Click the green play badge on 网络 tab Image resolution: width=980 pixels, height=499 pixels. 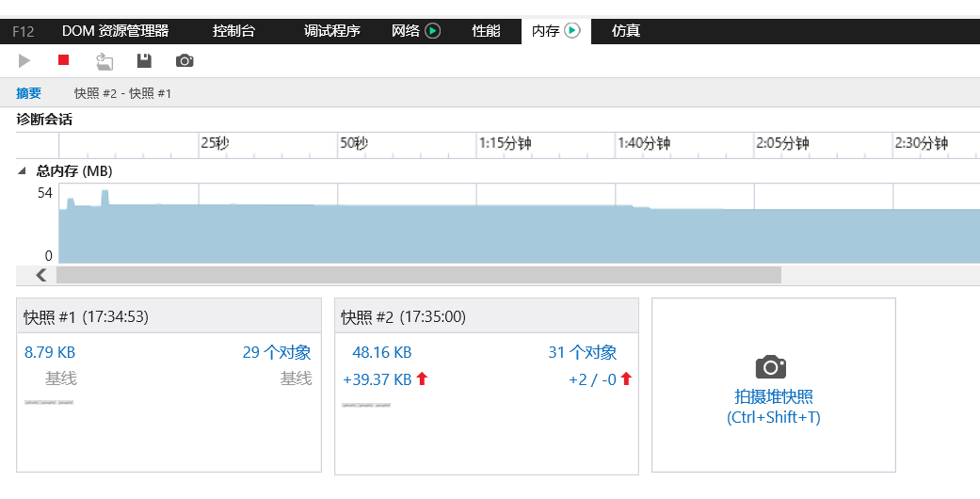pyautogui.click(x=432, y=31)
